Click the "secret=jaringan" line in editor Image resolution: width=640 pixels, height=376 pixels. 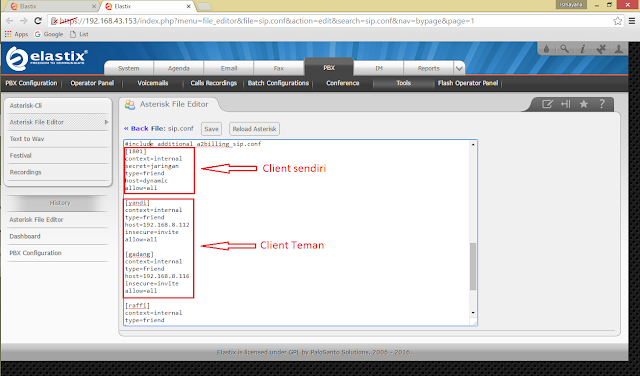pos(152,166)
